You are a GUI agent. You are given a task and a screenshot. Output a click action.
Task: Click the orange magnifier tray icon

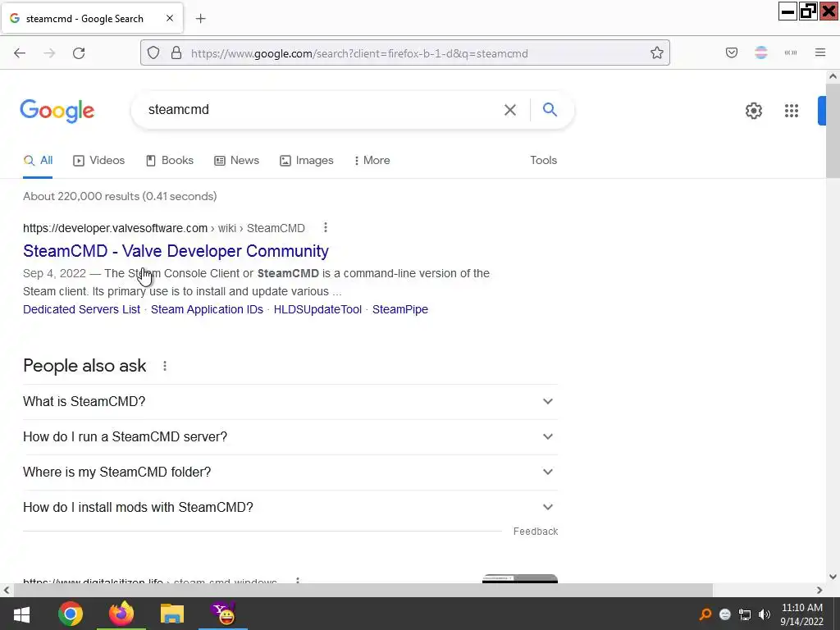tap(705, 614)
